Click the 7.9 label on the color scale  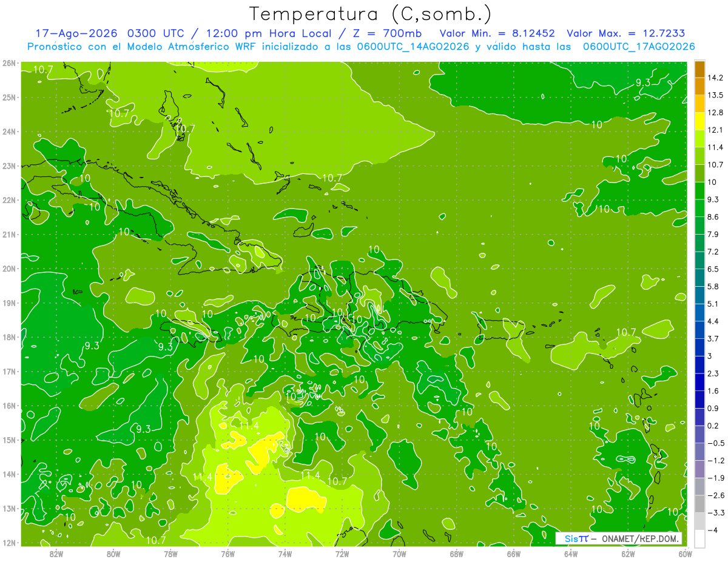tap(713, 234)
